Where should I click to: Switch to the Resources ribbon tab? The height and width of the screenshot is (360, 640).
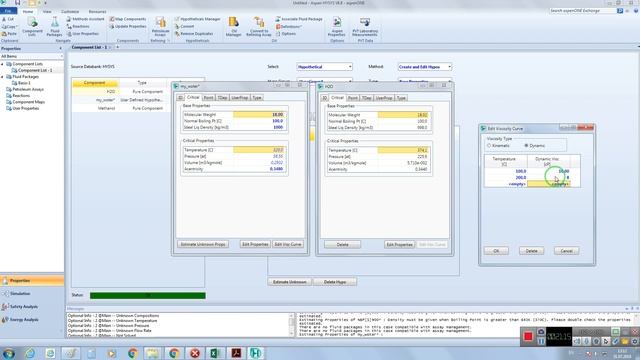[97, 11]
